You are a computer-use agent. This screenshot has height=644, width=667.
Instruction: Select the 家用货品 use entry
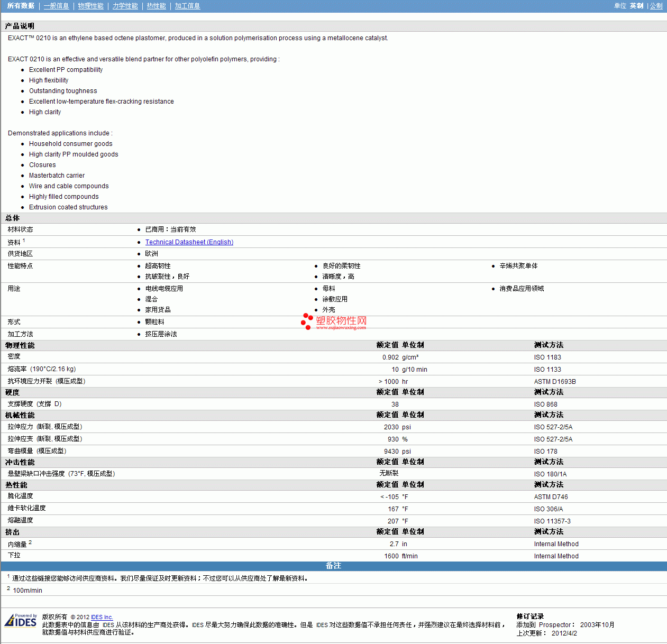coord(158,310)
